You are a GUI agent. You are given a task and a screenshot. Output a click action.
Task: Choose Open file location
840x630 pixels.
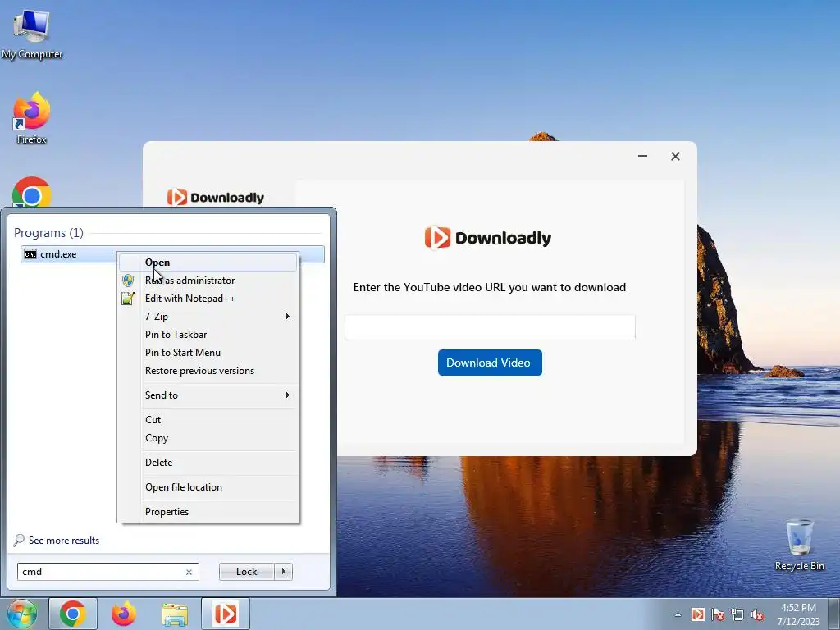pyautogui.click(x=208, y=487)
